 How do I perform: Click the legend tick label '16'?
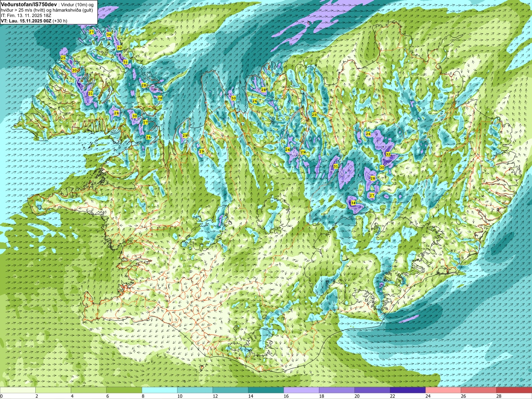[x=286, y=396]
